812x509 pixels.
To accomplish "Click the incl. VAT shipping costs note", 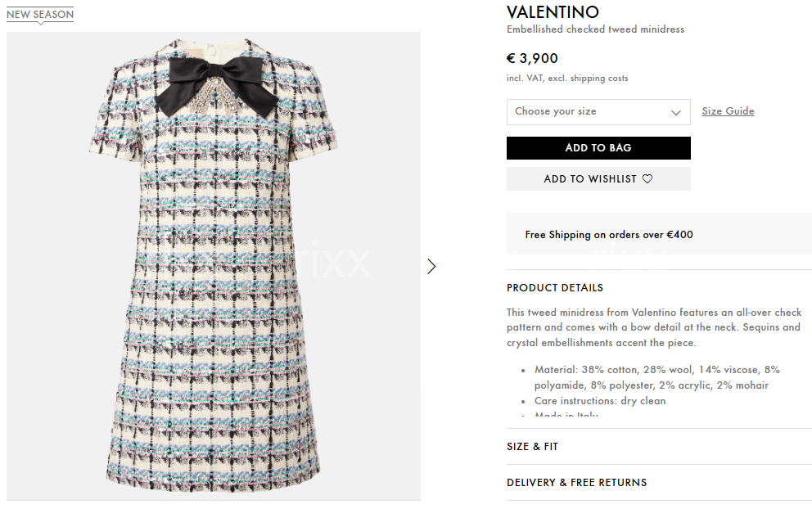I will pos(567,79).
